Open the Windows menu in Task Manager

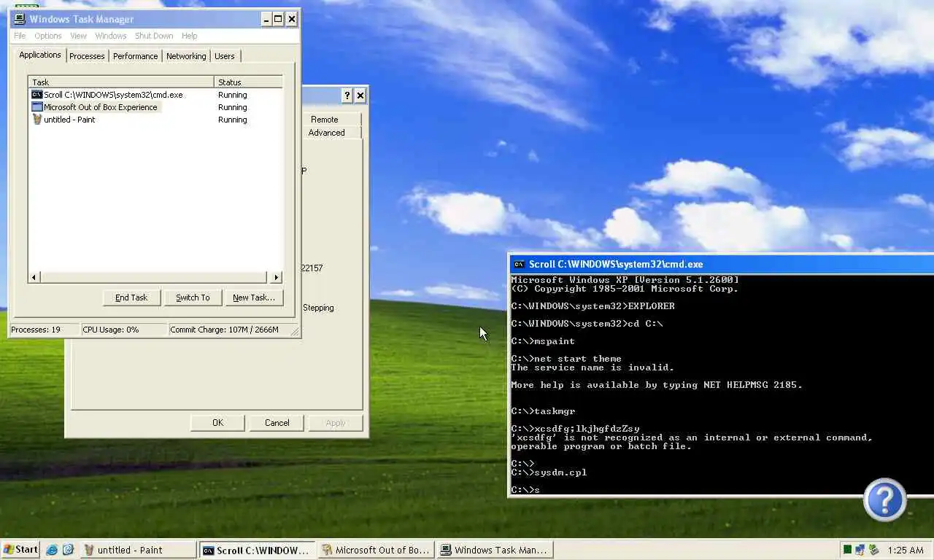111,36
